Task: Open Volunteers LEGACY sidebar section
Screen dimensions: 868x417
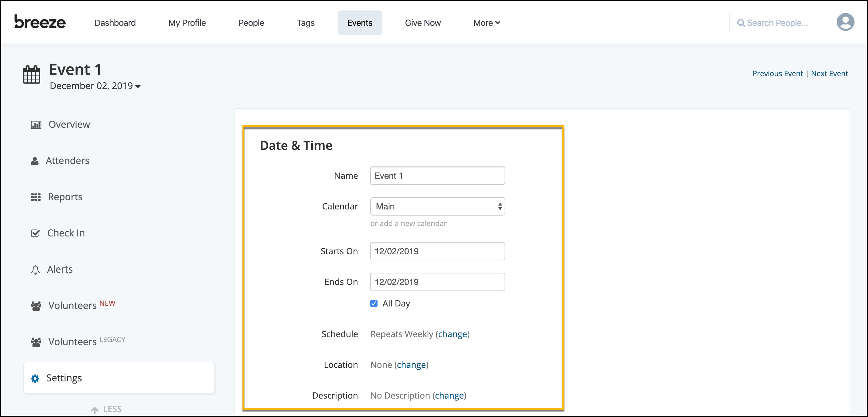Action: tap(78, 341)
